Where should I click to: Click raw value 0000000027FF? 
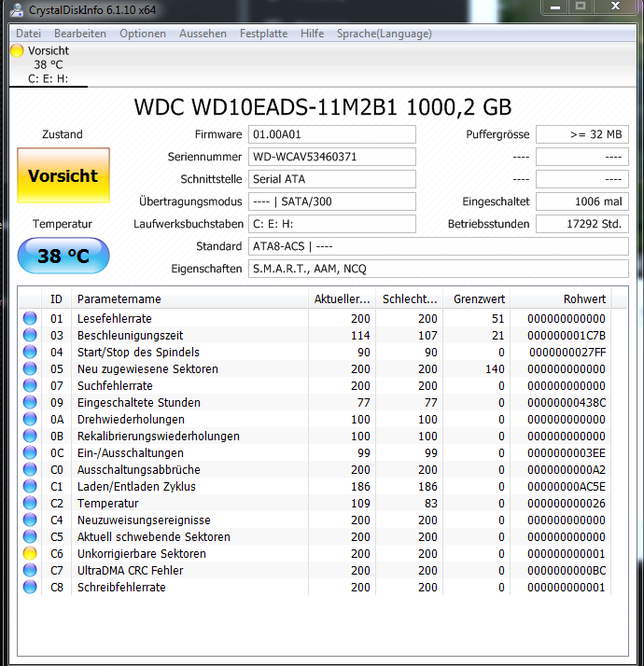pos(567,353)
